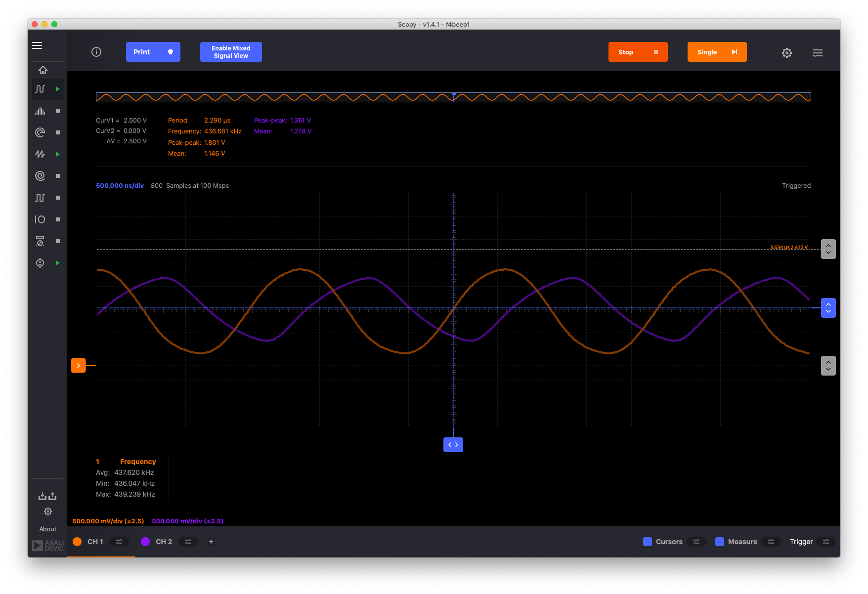The width and height of the screenshot is (868, 594).
Task: Open Cursors settings sliders icon
Action: point(696,542)
